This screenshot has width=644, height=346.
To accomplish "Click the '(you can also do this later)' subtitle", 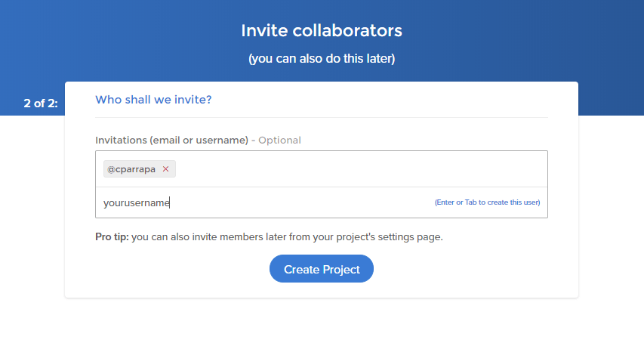I will [x=322, y=58].
